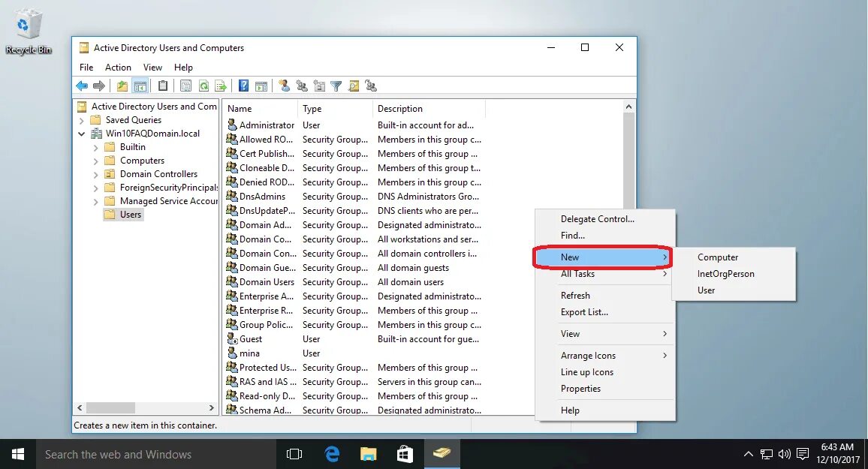
Task: Click the Guest account icon
Action: 232,338
